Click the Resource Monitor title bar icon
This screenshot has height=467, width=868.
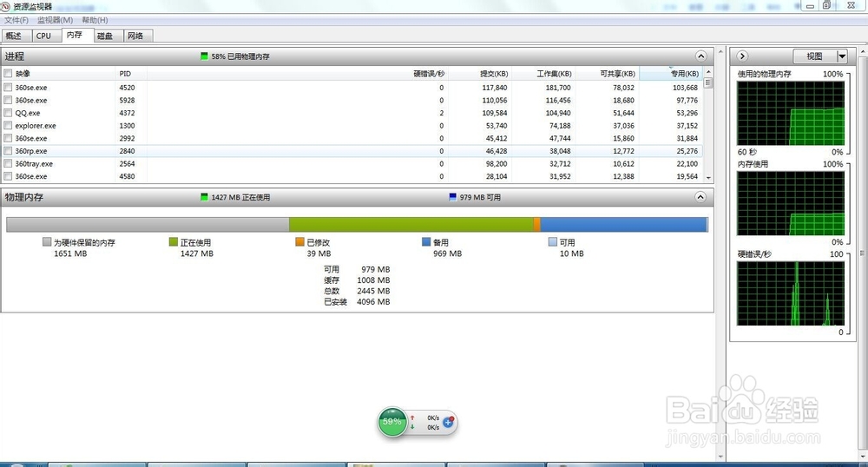coord(7,7)
